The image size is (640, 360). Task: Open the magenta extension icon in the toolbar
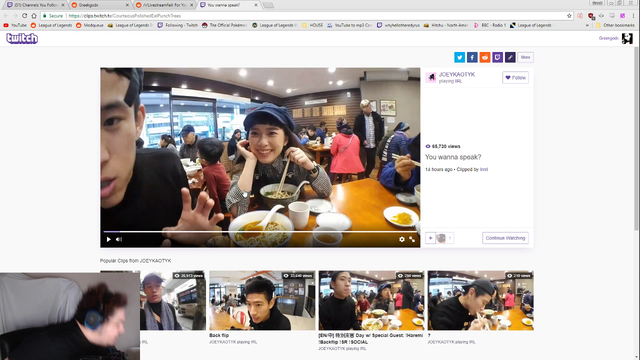pyautogui.click(x=622, y=16)
